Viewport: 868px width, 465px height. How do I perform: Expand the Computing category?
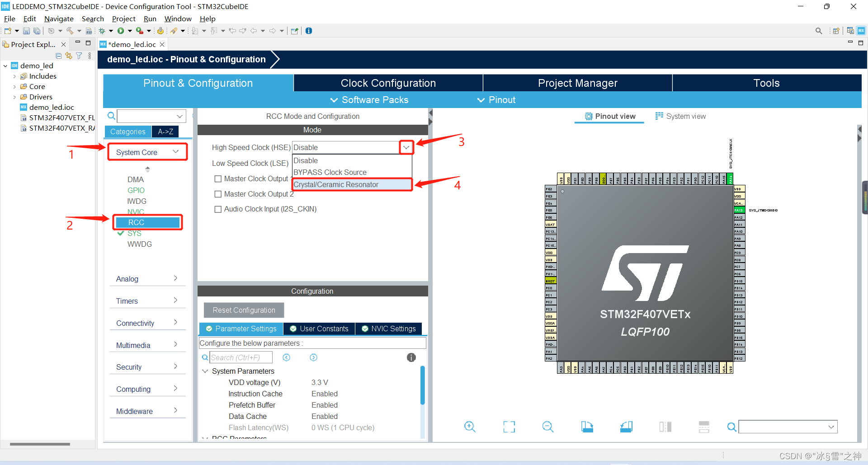[147, 389]
